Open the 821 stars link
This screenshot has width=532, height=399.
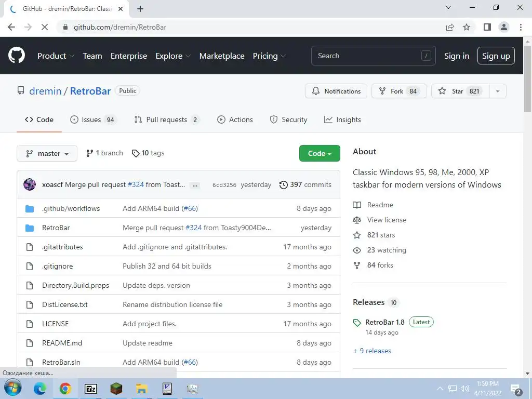374,235
